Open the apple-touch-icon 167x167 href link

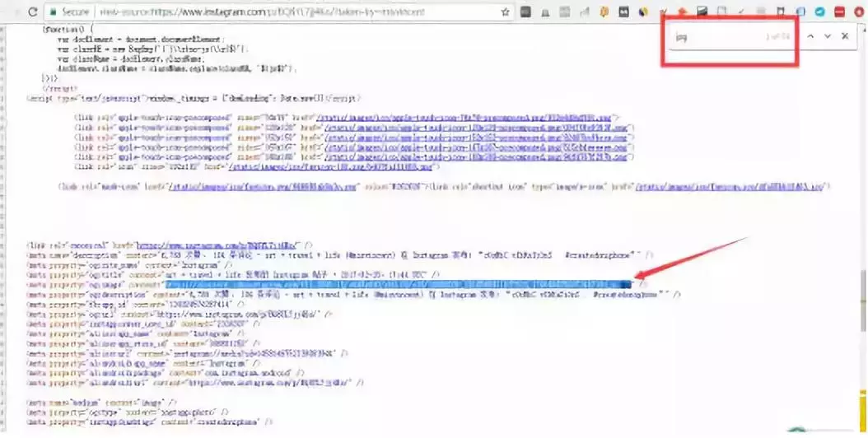pyautogui.click(x=477, y=148)
